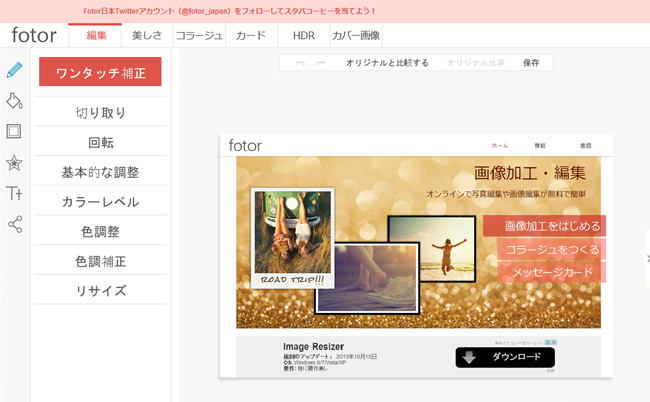
Task: Expand the リサイズ section
Action: tap(100, 290)
